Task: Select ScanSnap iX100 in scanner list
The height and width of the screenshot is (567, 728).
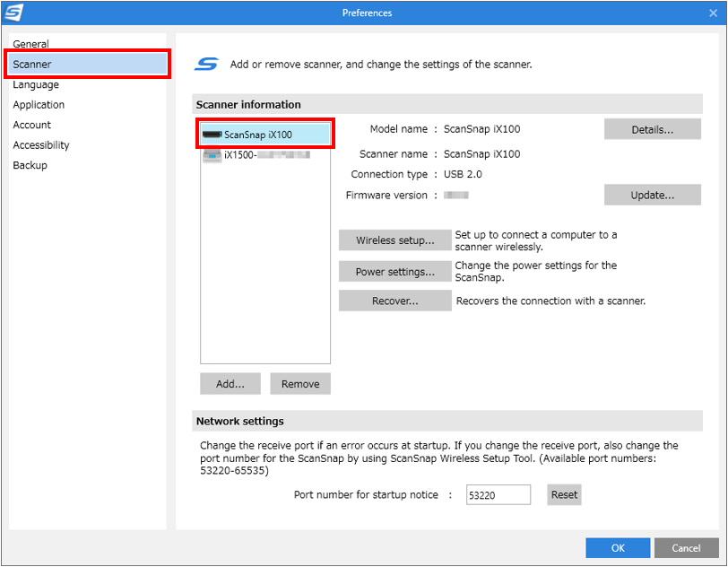Action: [265, 135]
